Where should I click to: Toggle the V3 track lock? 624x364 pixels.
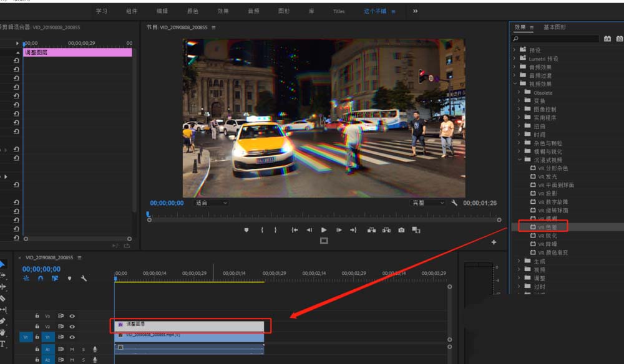tap(37, 316)
